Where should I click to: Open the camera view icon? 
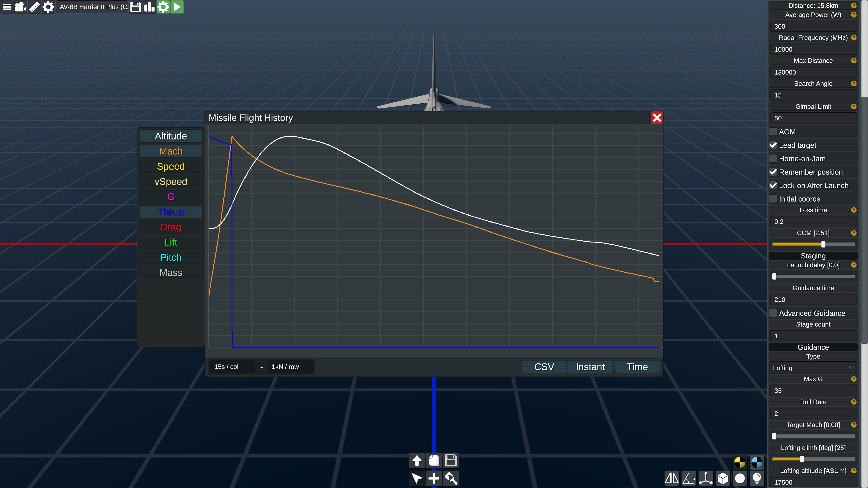[x=20, y=7]
